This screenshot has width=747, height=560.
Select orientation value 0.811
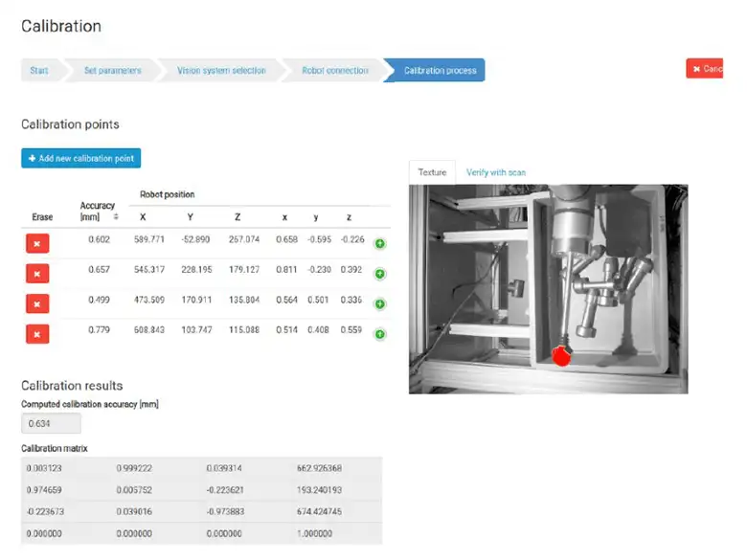tap(286, 270)
